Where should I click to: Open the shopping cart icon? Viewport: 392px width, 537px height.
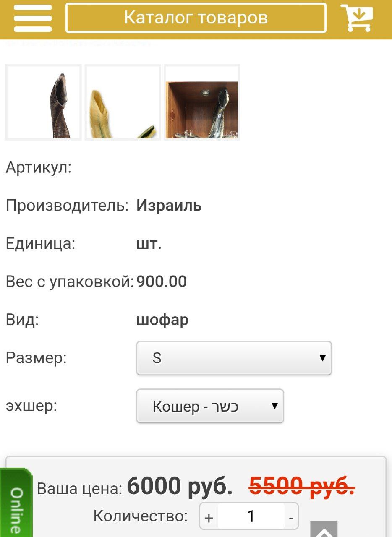[x=357, y=18]
